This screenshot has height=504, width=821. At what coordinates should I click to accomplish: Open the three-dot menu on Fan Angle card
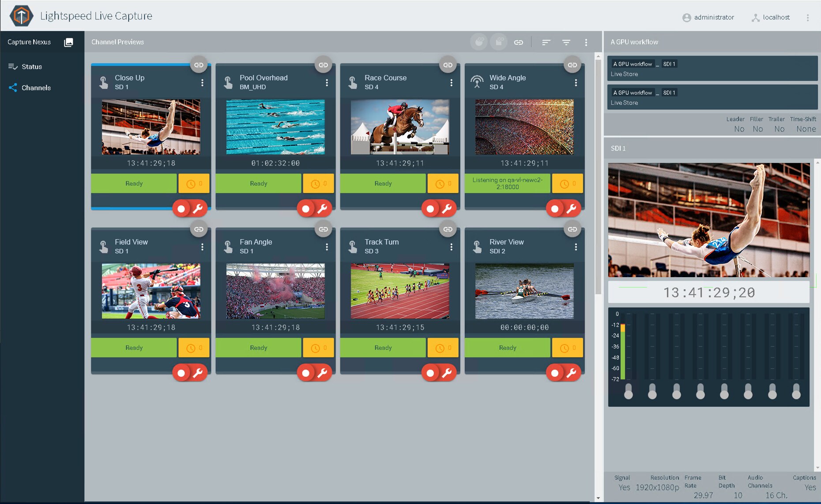(327, 247)
